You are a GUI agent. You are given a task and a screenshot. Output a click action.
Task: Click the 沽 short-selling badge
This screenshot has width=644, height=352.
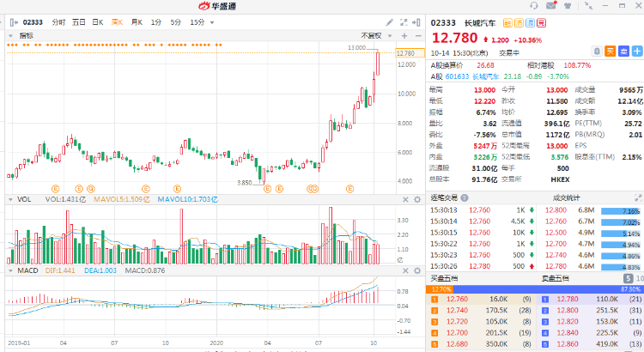click(x=519, y=23)
